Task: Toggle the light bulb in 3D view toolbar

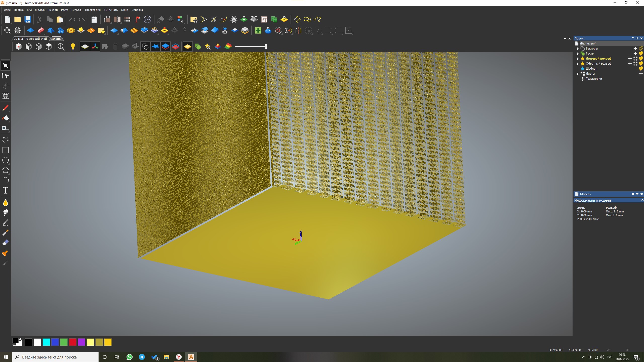Action: point(73,47)
